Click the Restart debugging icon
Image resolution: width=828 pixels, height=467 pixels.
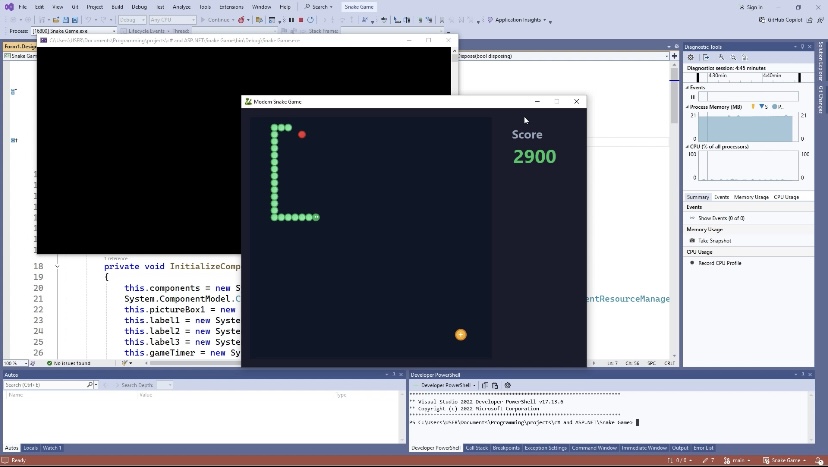coord(311,20)
